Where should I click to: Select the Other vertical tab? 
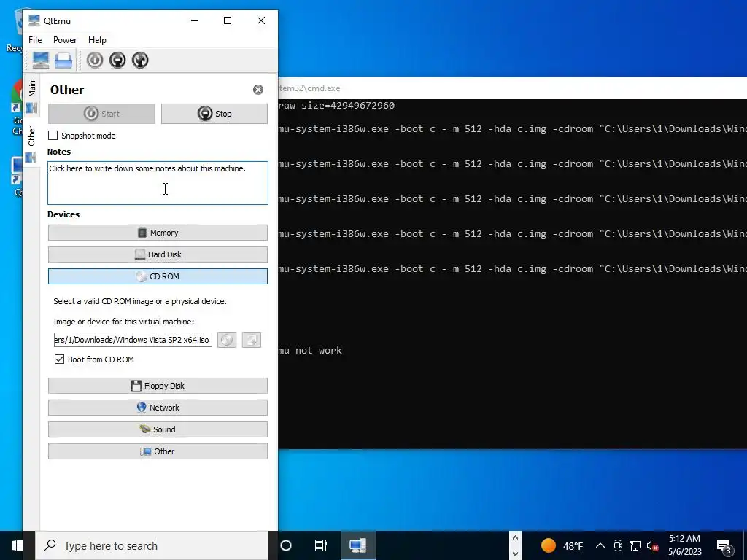31,144
